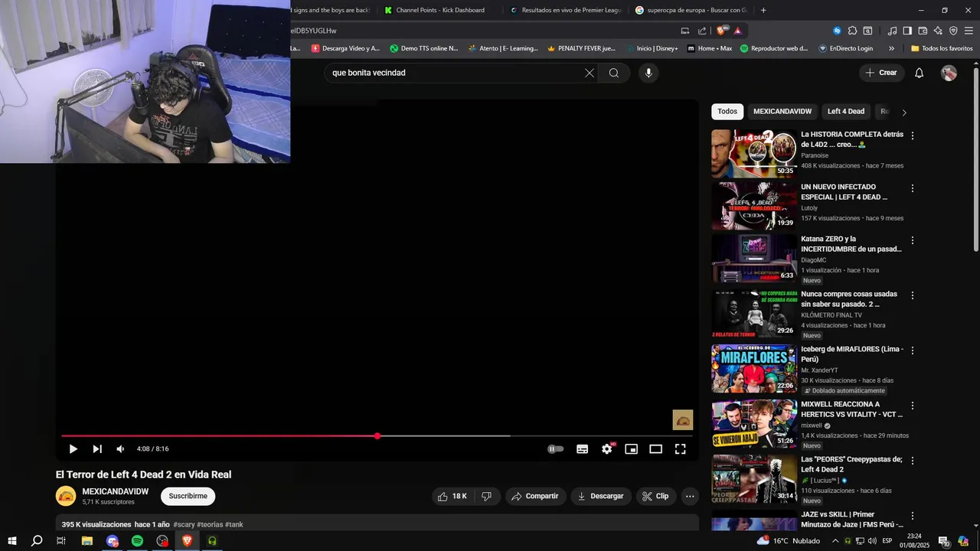Screen dimensions: 980x551
Task: Open Todos los favoritos folder
Action: [x=942, y=48]
